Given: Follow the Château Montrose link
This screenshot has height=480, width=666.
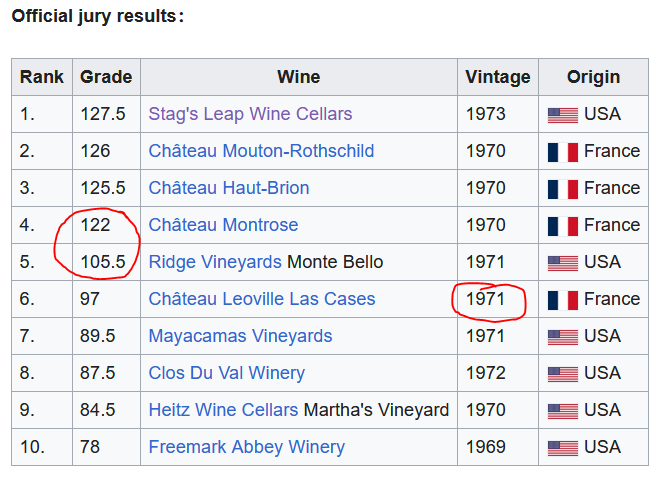Looking at the screenshot, I should pyautogui.click(x=223, y=225).
